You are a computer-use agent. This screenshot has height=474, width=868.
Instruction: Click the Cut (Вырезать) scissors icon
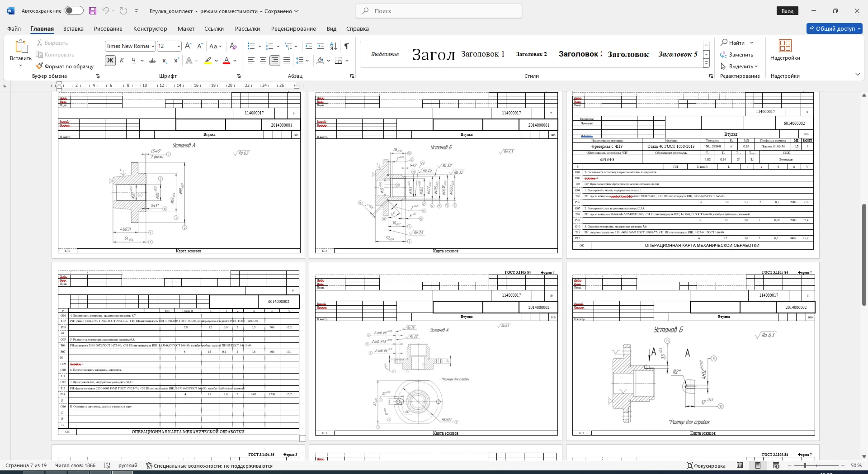[39, 43]
